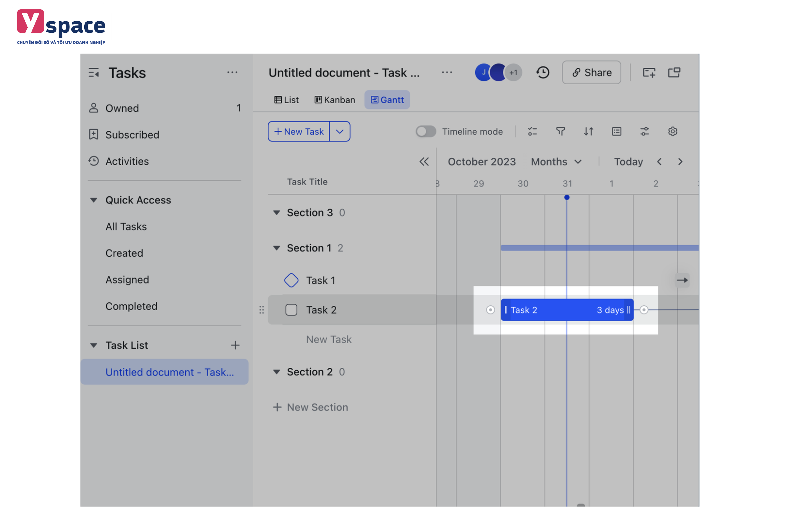Open the sort icon

[x=589, y=131]
